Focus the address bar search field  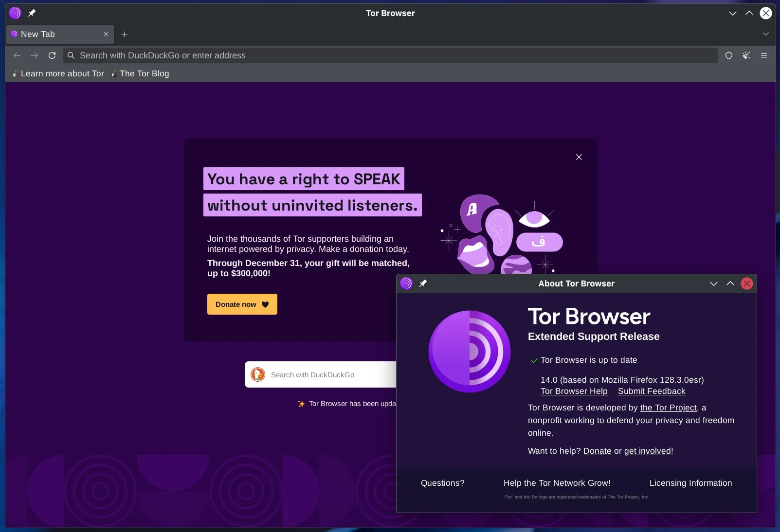[x=389, y=55]
